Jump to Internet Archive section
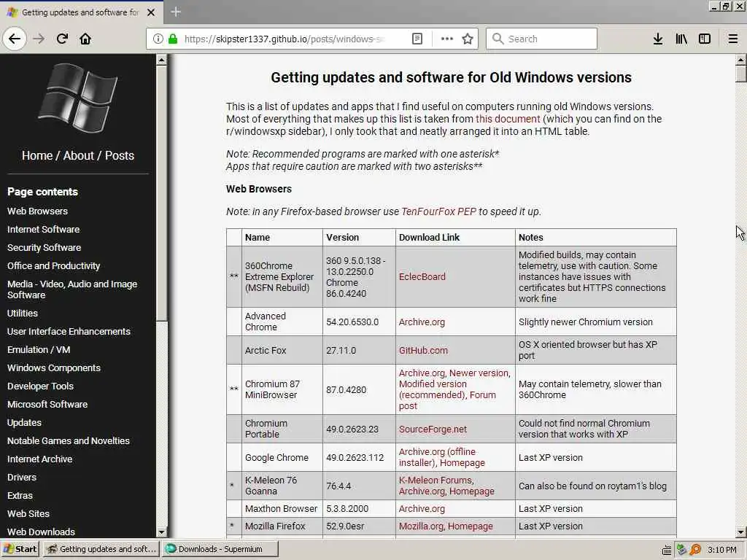This screenshot has width=747, height=560. point(39,459)
